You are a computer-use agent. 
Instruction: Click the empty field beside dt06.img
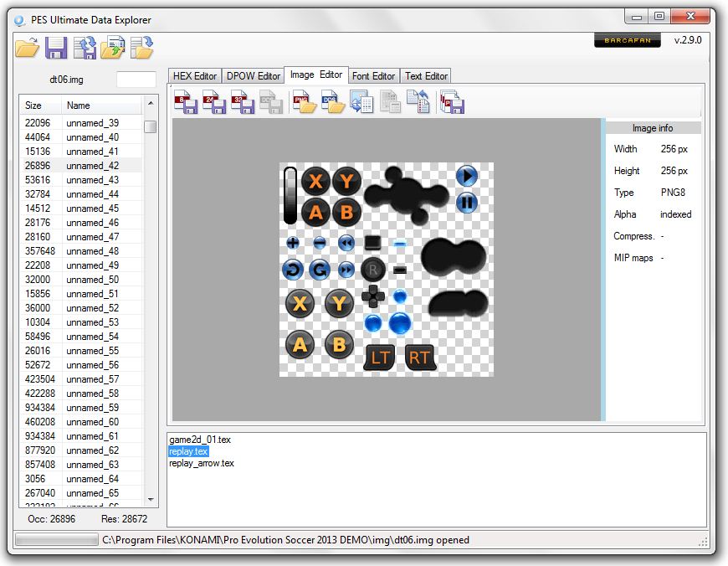pos(136,80)
